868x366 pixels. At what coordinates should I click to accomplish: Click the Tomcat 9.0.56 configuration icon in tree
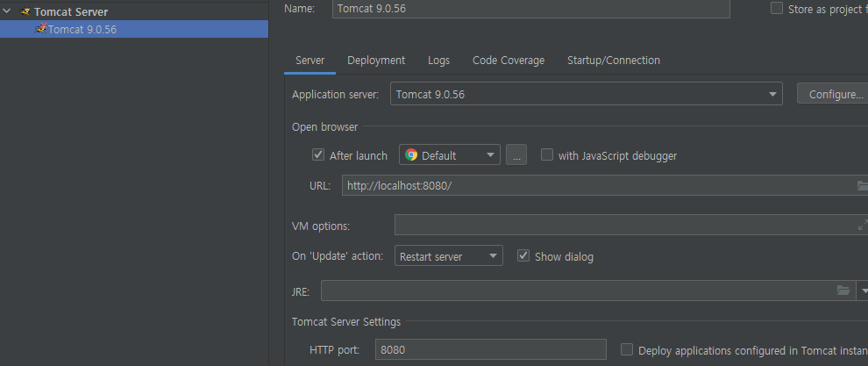pos(41,28)
